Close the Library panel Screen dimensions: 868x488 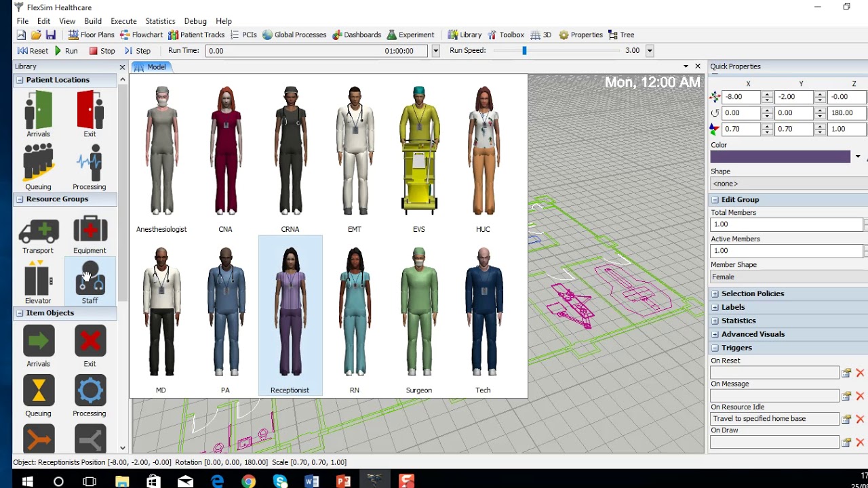(x=123, y=67)
